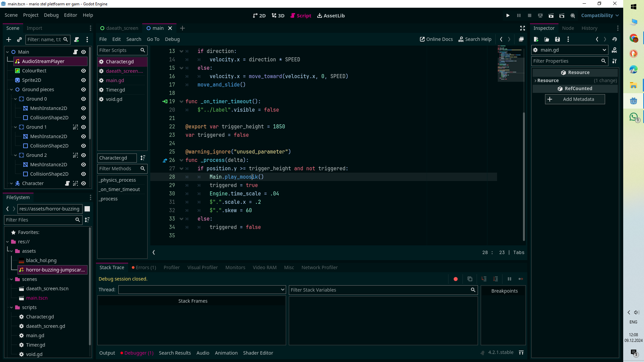
Task: Click the Add Metadata button
Action: pyautogui.click(x=575, y=99)
